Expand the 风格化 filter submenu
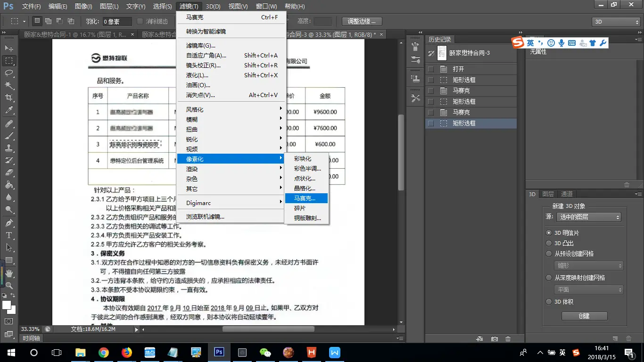Viewport: 644px width, 362px height. [x=231, y=109]
